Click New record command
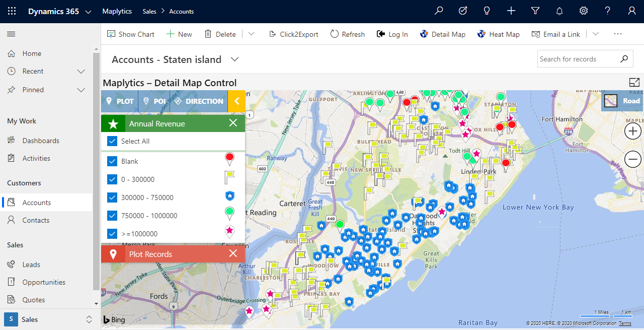This screenshot has width=644, height=330. click(x=179, y=34)
